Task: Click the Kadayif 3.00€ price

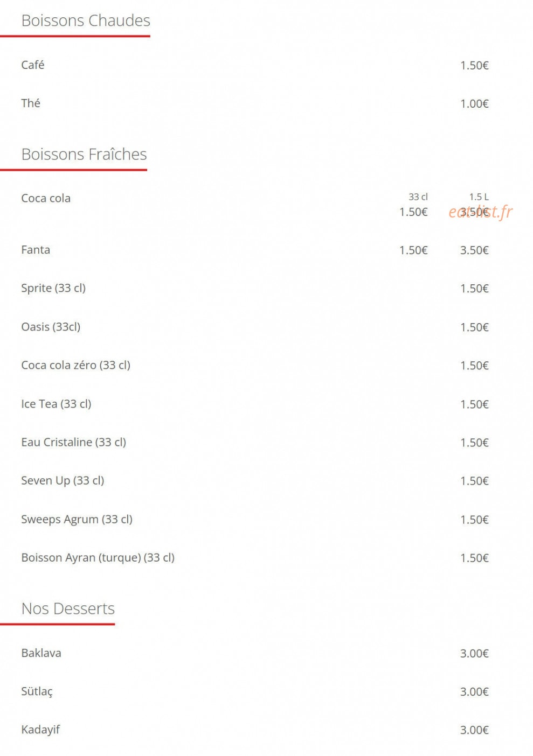Action: coord(474,730)
